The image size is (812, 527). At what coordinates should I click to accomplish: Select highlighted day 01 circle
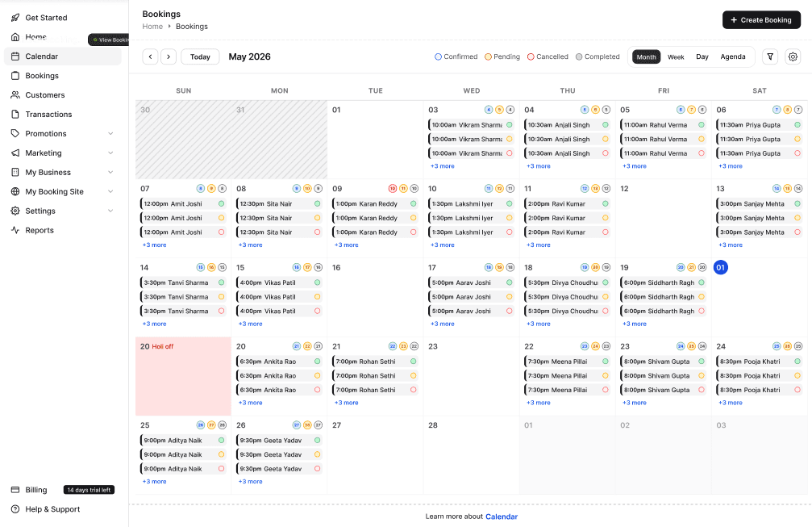tap(720, 267)
